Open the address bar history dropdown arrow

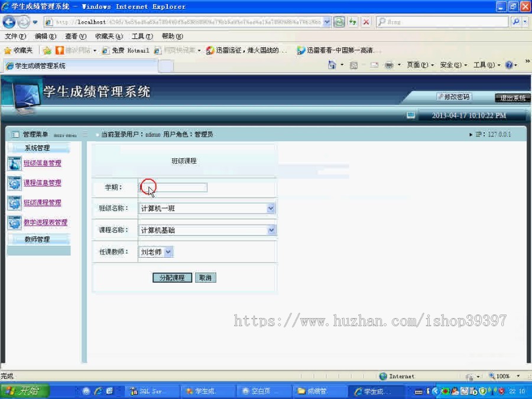click(326, 22)
